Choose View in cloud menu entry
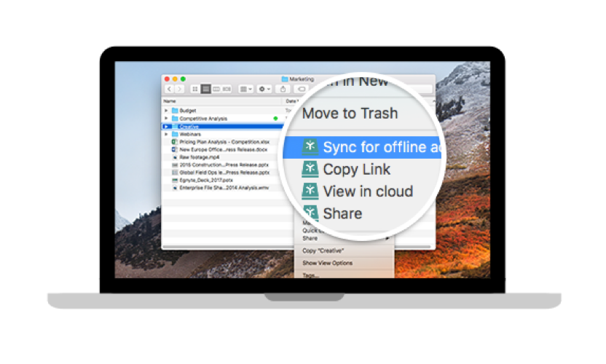This screenshot has height=364, width=606. pyautogui.click(x=368, y=191)
